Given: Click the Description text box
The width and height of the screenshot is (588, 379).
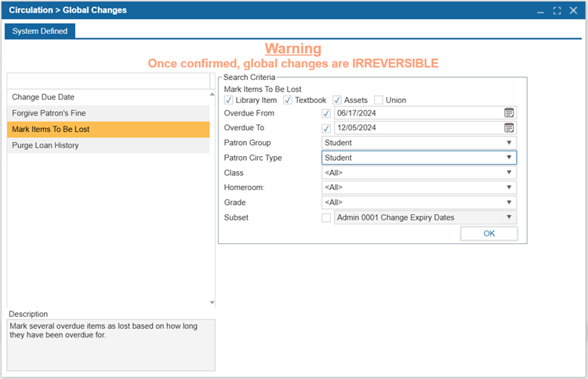Looking at the screenshot, I should point(111,345).
